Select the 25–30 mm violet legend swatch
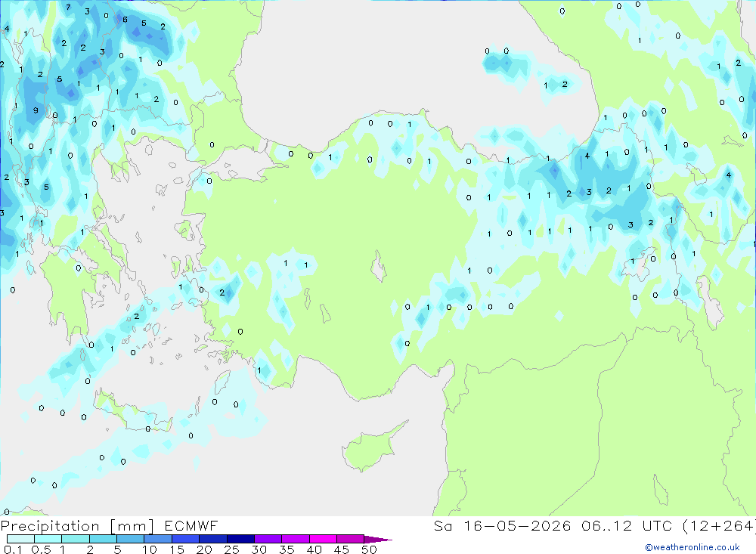The image size is (756, 554). tap(240, 539)
